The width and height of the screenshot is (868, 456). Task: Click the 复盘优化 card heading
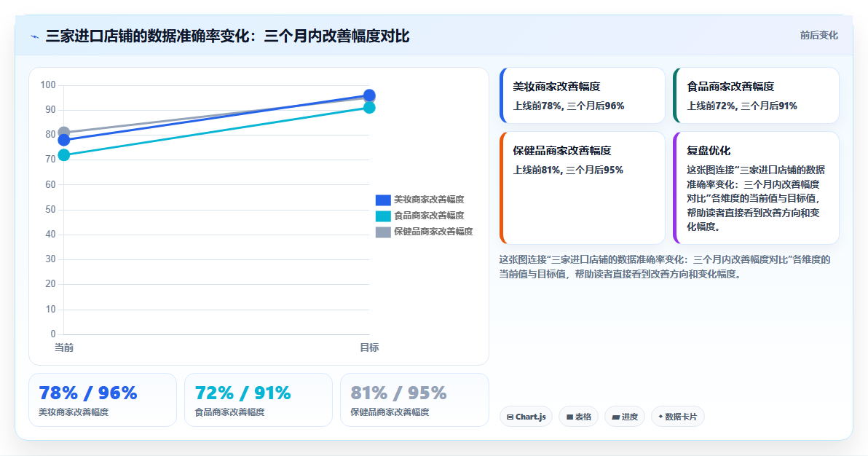pyautogui.click(x=709, y=151)
